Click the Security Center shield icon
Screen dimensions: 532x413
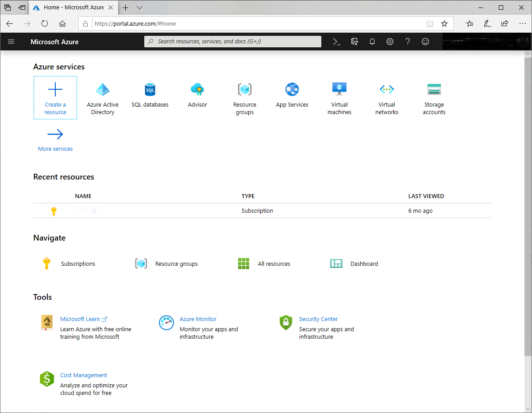[x=286, y=323]
